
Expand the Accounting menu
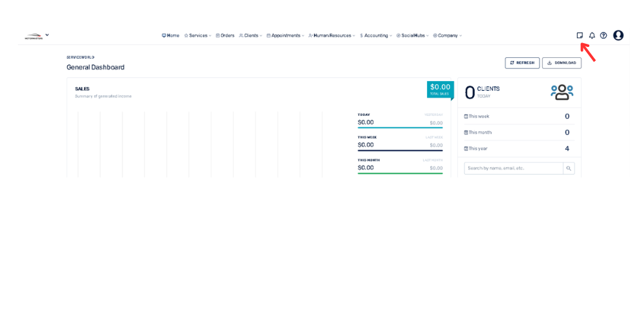tap(376, 35)
